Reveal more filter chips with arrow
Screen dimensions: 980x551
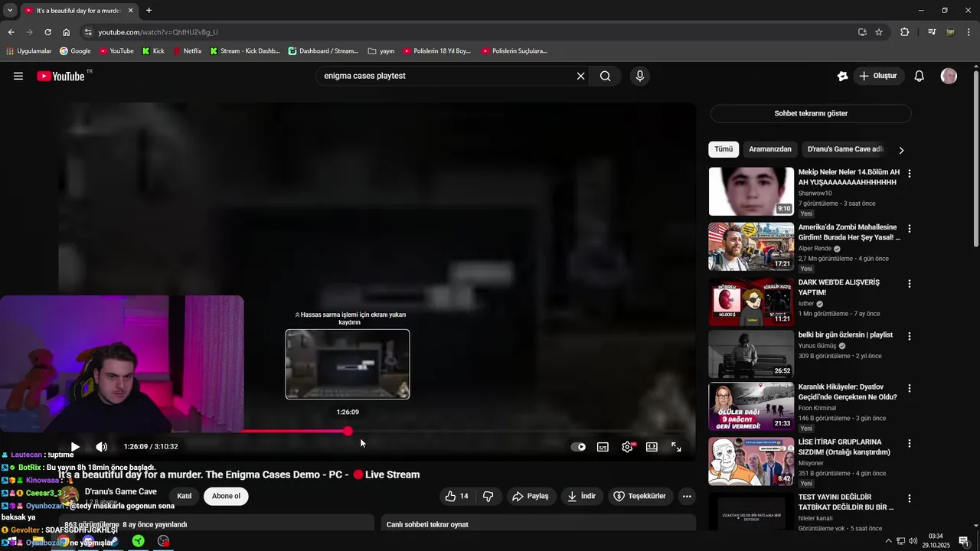[x=901, y=150]
